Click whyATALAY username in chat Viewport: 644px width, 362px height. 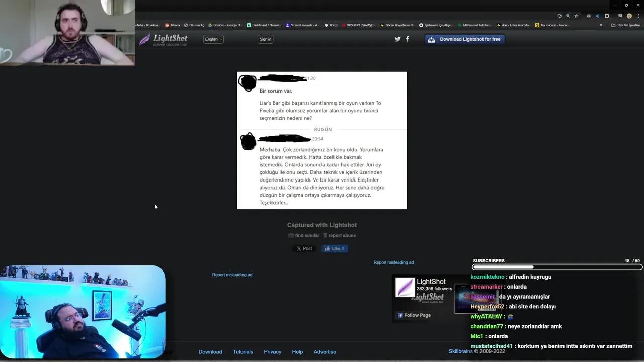click(486, 316)
